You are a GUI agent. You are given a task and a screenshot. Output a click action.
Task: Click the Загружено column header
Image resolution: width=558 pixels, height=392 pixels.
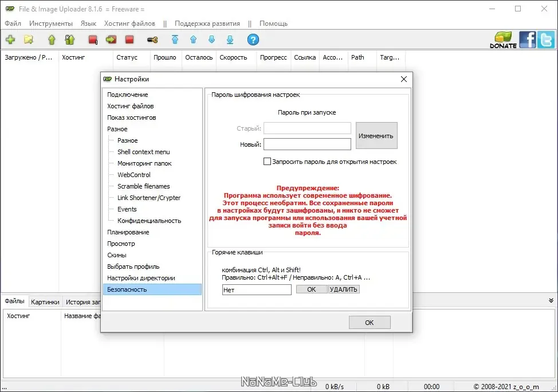(29, 57)
